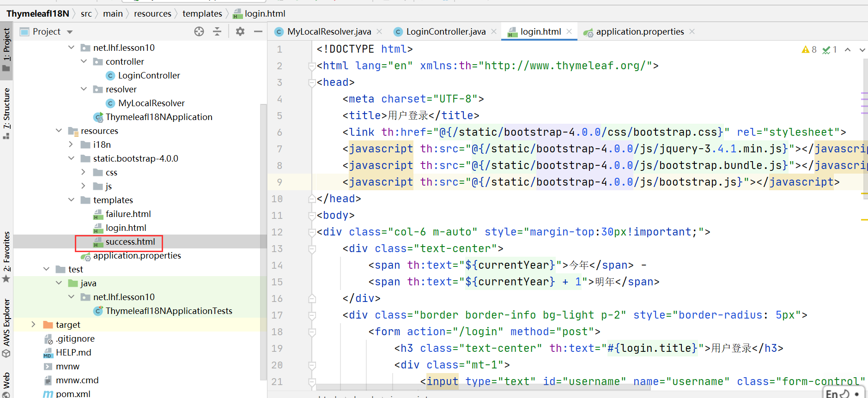
Task: Select MyLocalResolver class in tree
Action: click(152, 103)
